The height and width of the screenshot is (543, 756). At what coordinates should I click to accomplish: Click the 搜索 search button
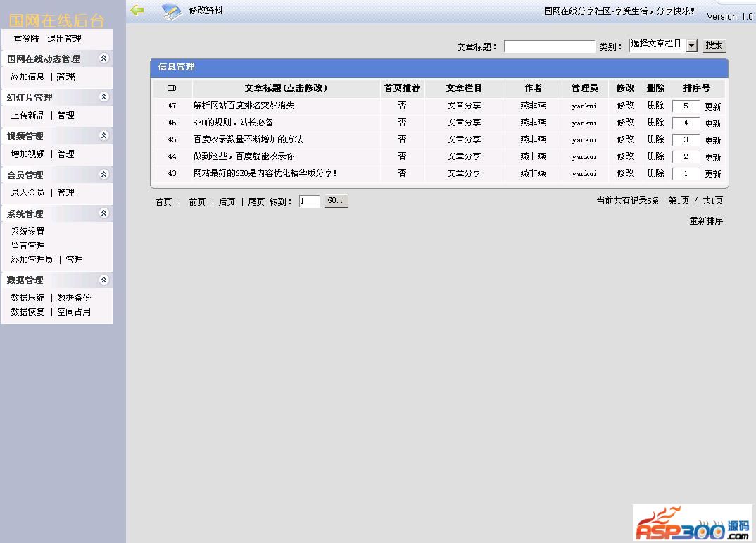(x=714, y=46)
